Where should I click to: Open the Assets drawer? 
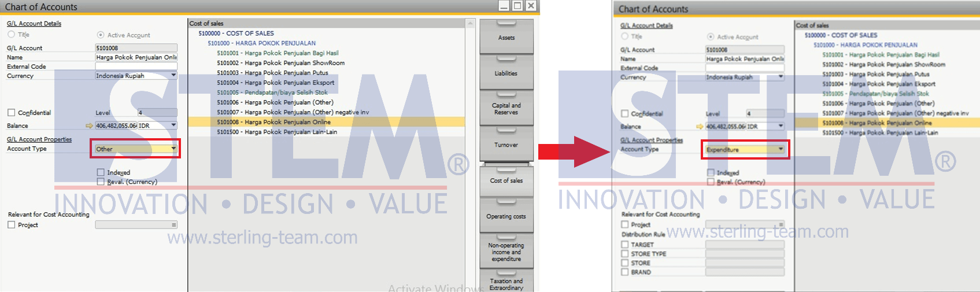(x=506, y=38)
